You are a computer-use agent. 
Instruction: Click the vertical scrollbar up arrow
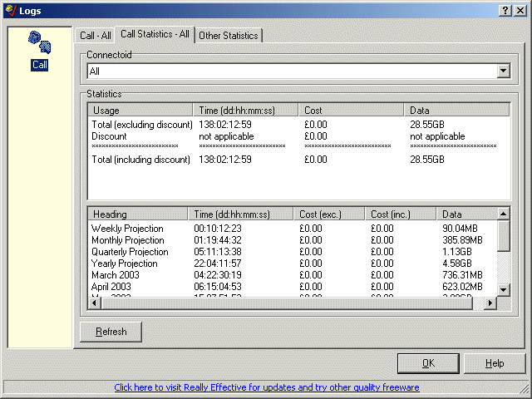pos(504,214)
